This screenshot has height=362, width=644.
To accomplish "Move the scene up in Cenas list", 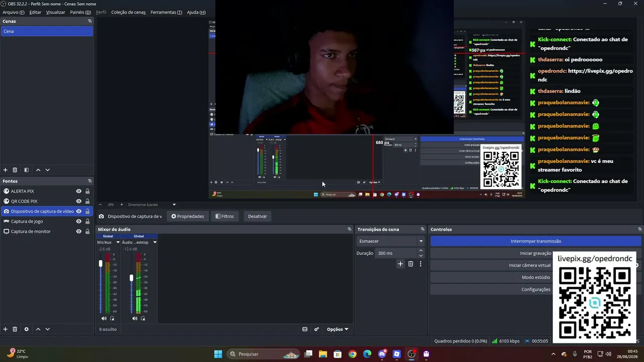I will coord(38,170).
